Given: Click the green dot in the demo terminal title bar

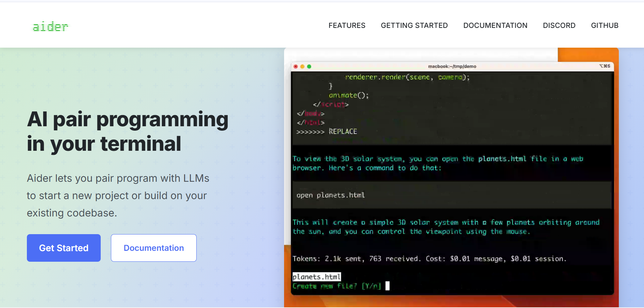Looking at the screenshot, I should coord(309,66).
